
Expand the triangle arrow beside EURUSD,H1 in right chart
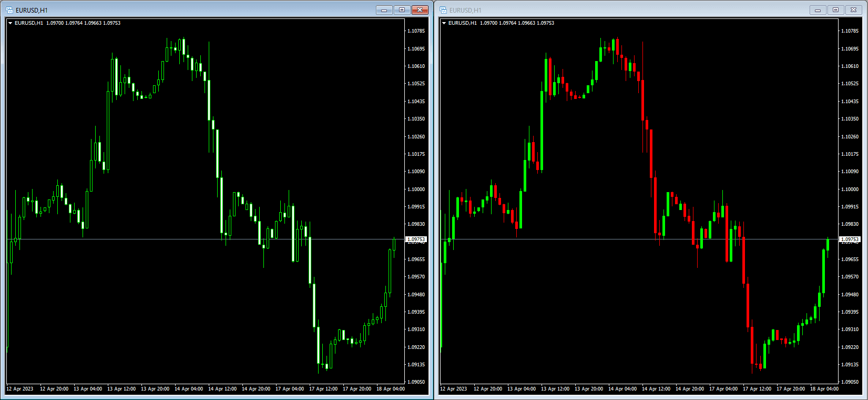[444, 23]
